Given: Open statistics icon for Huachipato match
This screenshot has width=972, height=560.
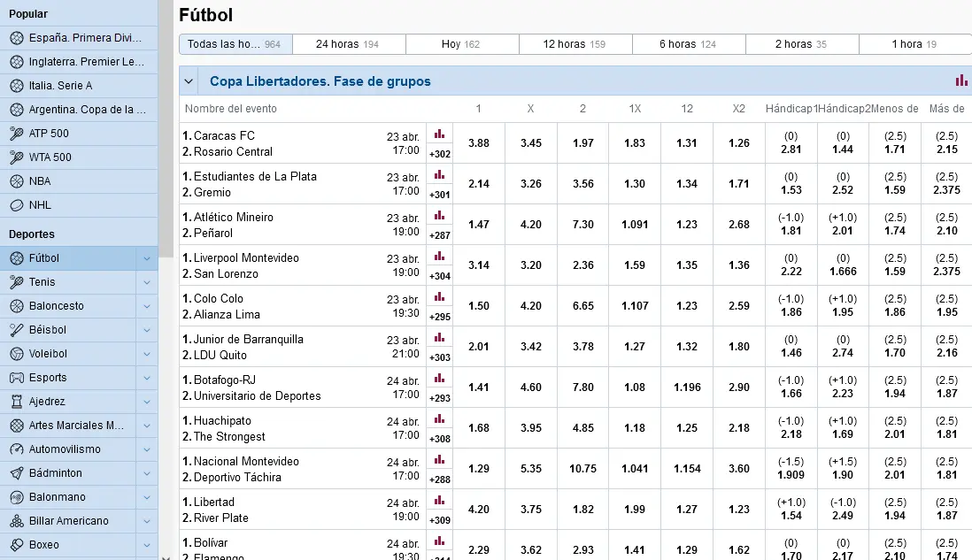Looking at the screenshot, I should point(439,419).
